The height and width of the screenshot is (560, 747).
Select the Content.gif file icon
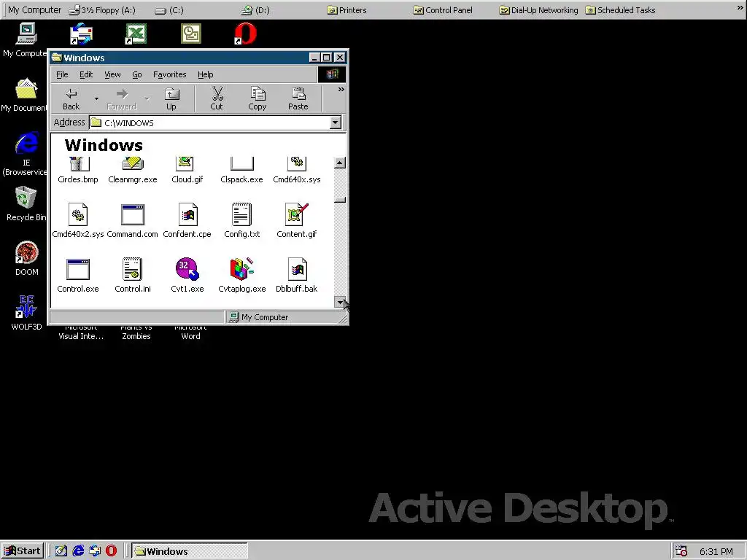(x=296, y=215)
